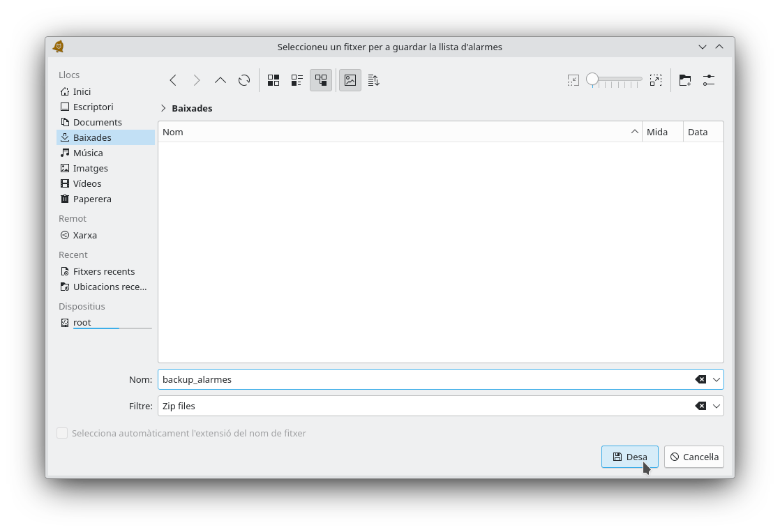780x532 pixels.
Task: Open the dialog options settings
Action: tap(709, 80)
